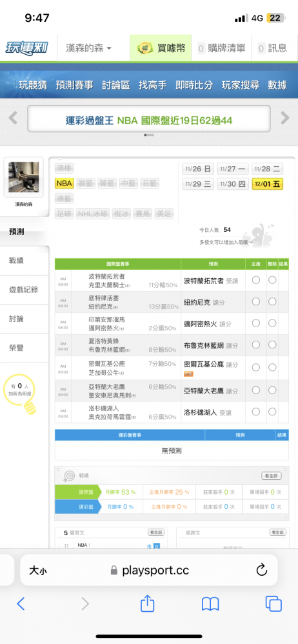Click the buy coins (買噱幣) icon
The image size is (298, 644).
coord(144,48)
